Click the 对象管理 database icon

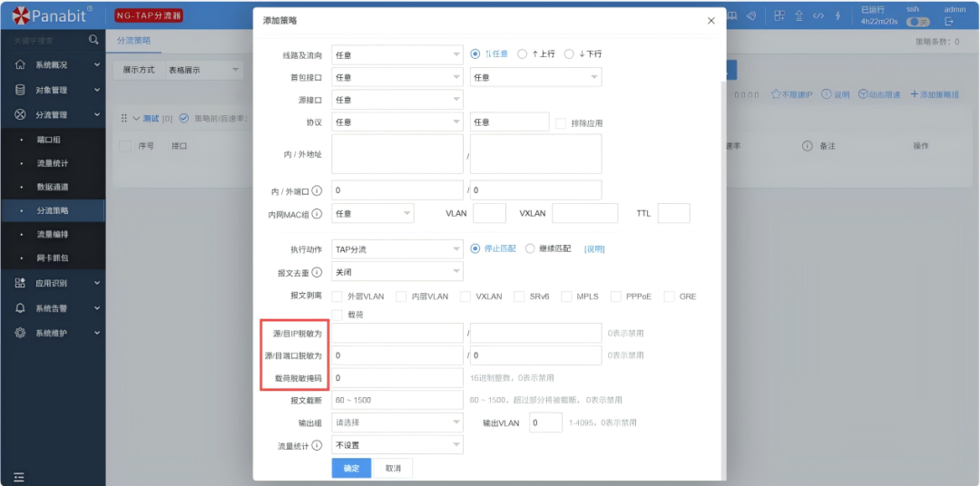pyautogui.click(x=20, y=90)
